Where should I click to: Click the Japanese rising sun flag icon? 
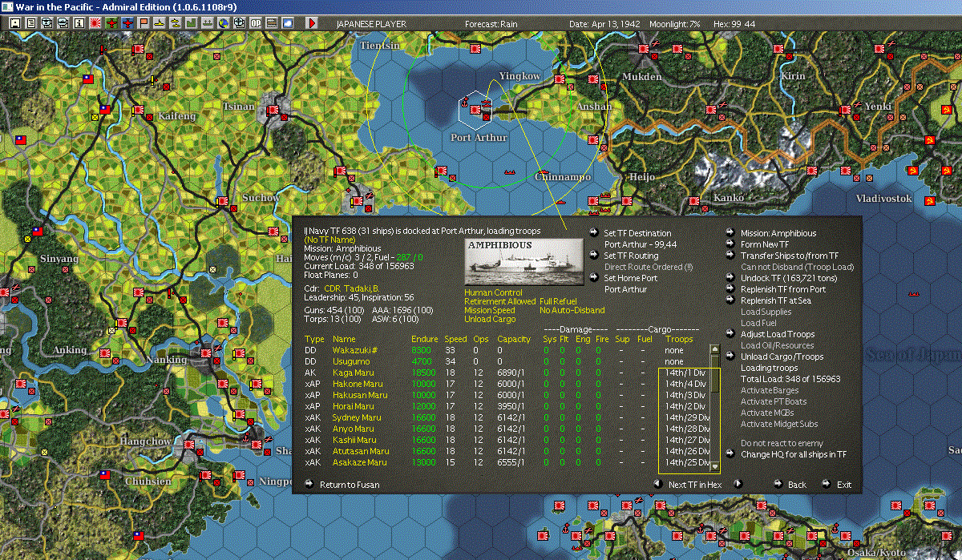(x=95, y=23)
